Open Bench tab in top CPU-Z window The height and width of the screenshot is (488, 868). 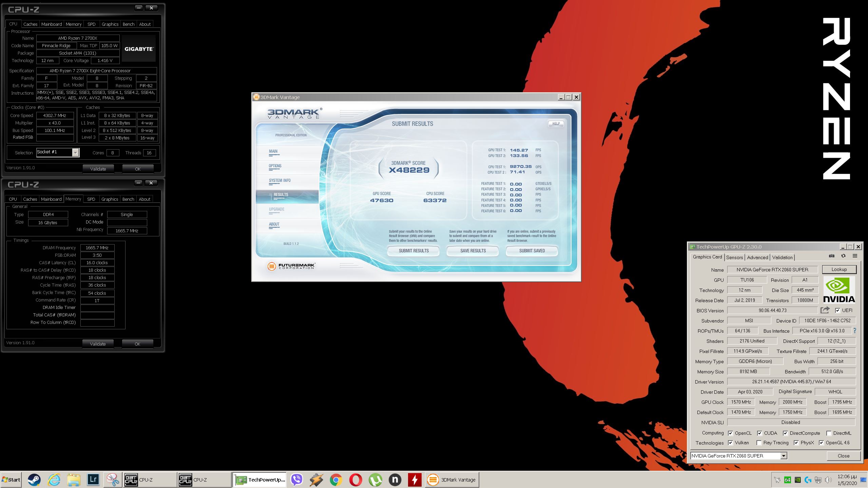pos(129,24)
